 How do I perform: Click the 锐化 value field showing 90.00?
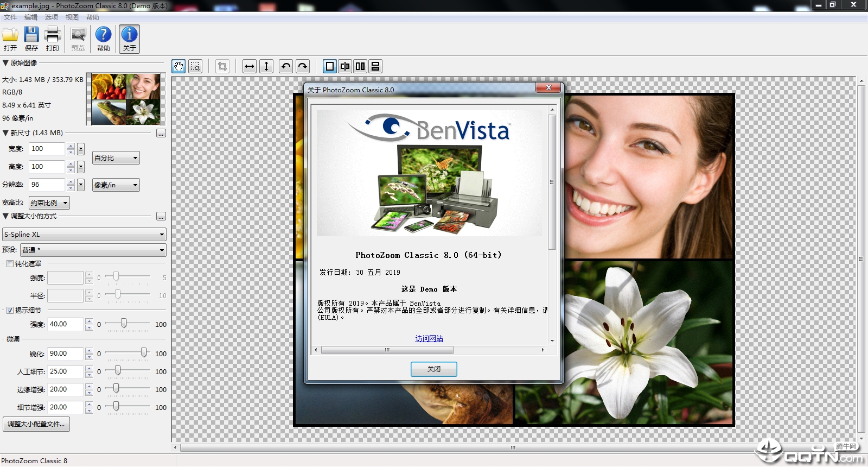pos(65,354)
